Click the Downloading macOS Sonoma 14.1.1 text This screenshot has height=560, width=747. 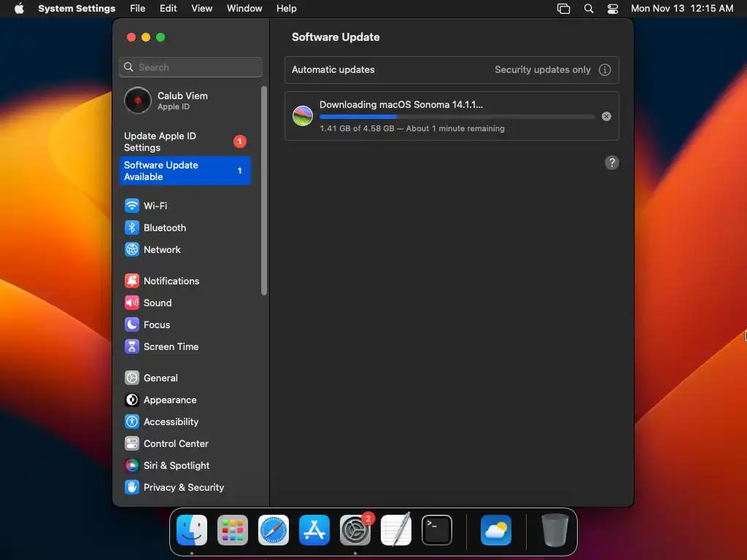pos(401,105)
